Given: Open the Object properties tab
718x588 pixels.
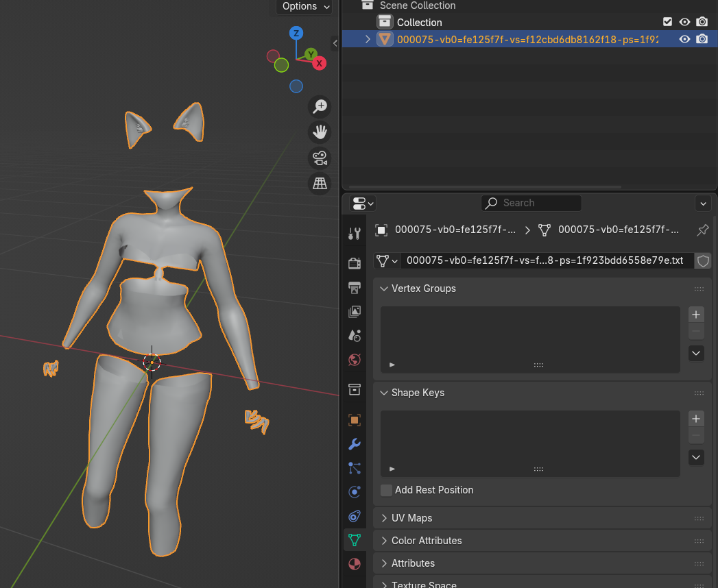Looking at the screenshot, I should coord(355,419).
